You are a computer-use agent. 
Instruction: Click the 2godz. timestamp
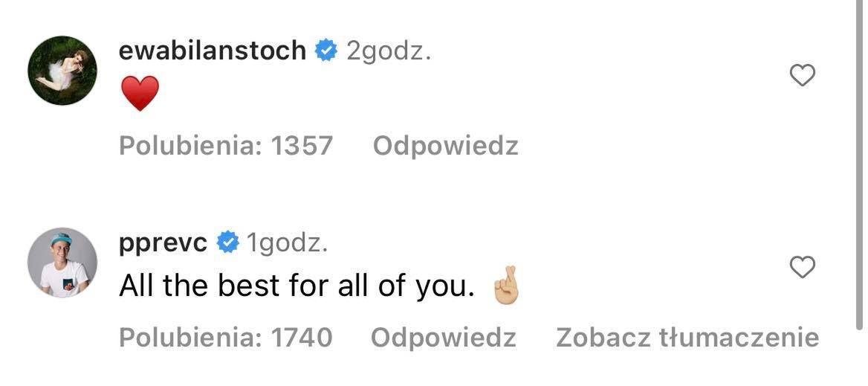point(389,51)
